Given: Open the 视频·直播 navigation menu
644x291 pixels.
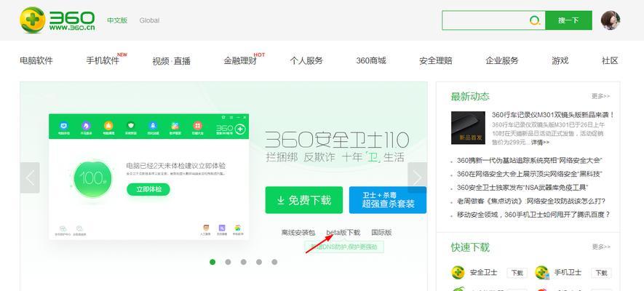Looking at the screenshot, I should click(171, 61).
